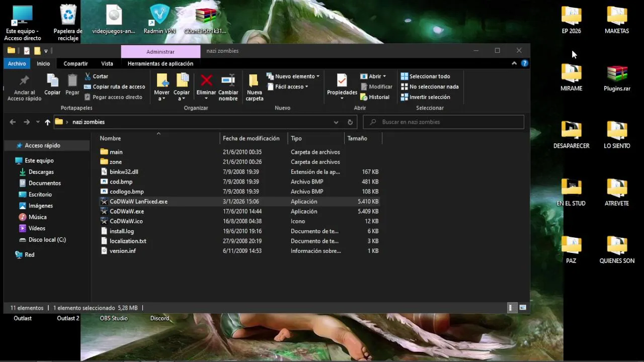Click Pegar acceso directo

tap(113, 97)
